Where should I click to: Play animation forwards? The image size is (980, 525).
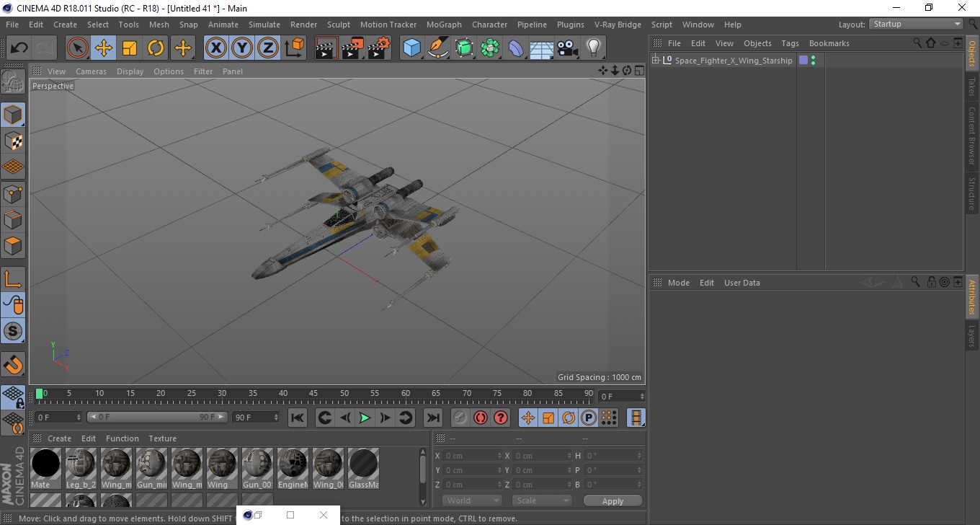click(x=365, y=418)
